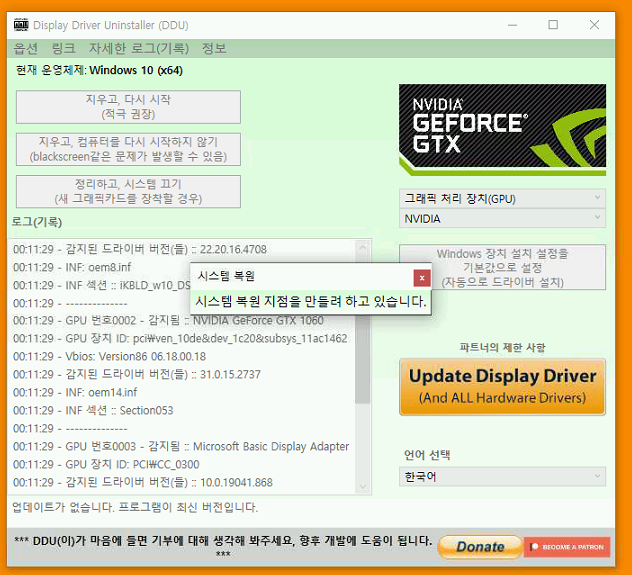Select log line 감지된 드라이버 버전 22.20.16.4708
The height and width of the screenshot is (575, 632).
point(140,249)
